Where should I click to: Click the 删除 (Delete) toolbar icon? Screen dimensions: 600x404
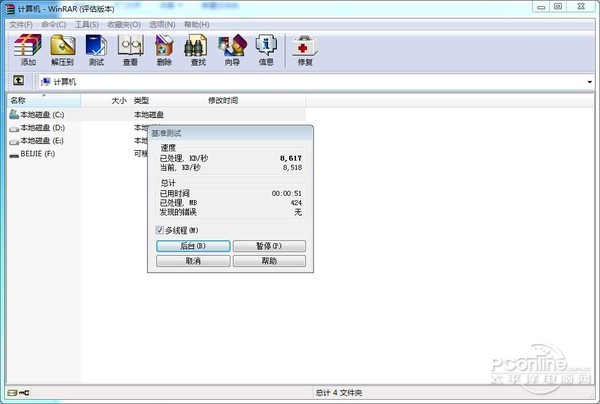[164, 50]
